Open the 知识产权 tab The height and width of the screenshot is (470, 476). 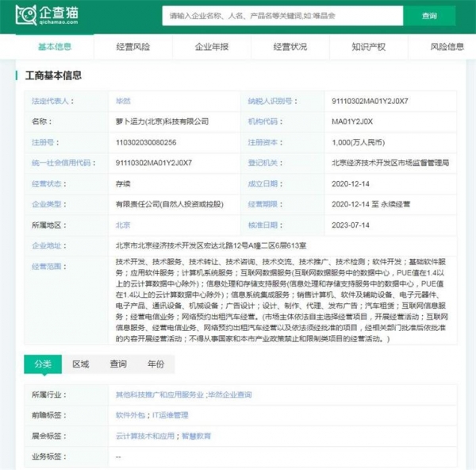(x=368, y=47)
